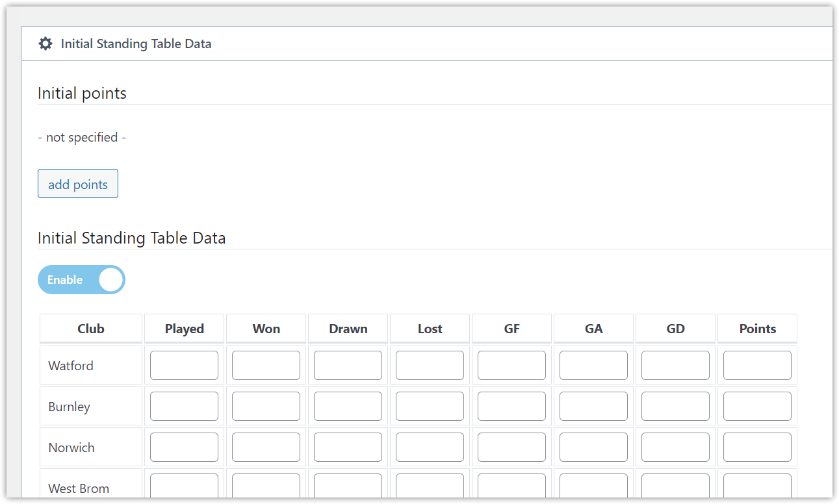The width and height of the screenshot is (839, 504).
Task: Click the Points column header
Action: [756, 328]
